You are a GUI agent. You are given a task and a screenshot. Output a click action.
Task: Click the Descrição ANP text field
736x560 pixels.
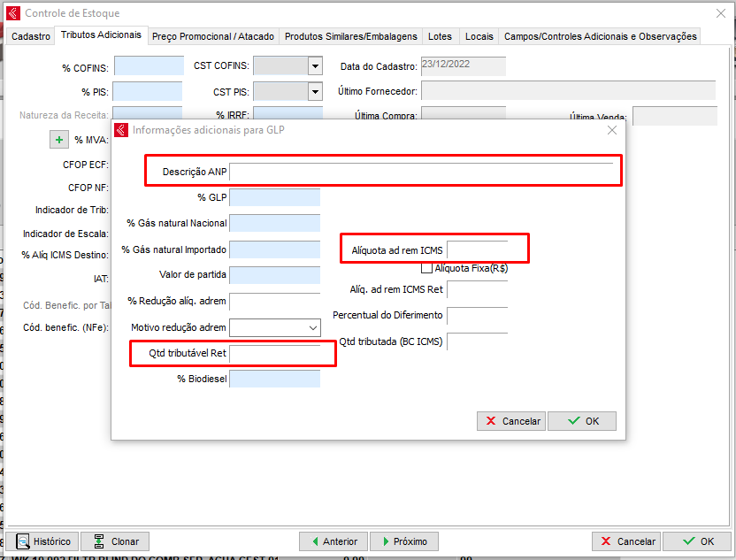point(420,172)
